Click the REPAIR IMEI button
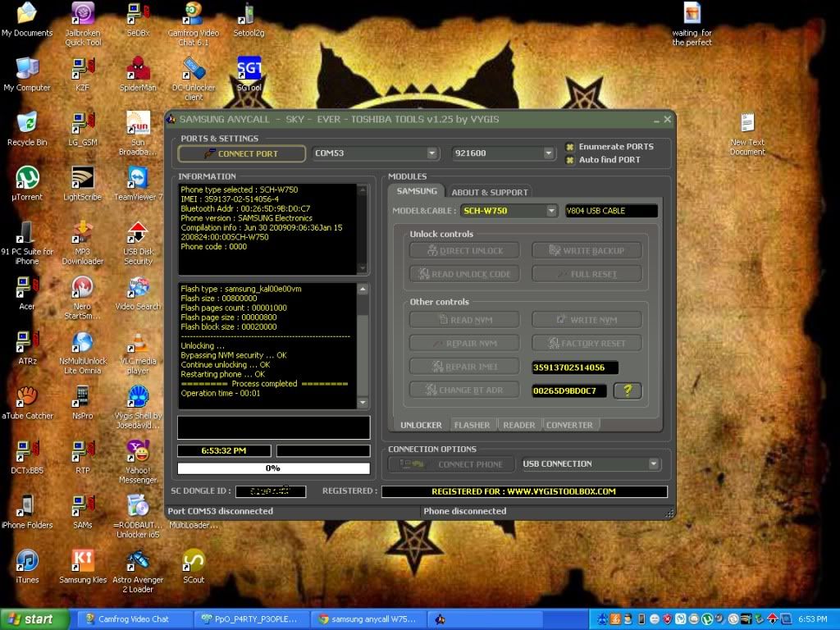 464,367
